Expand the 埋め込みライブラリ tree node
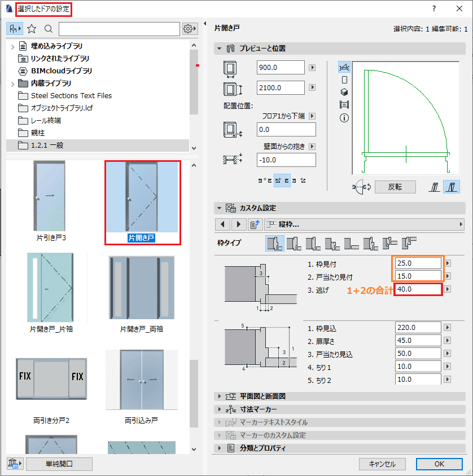The image size is (473, 476). [12, 47]
